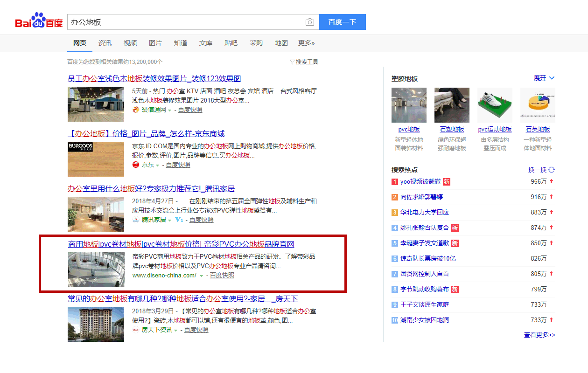
Task: Refresh hot searches with 换一换
Action: 541,170
